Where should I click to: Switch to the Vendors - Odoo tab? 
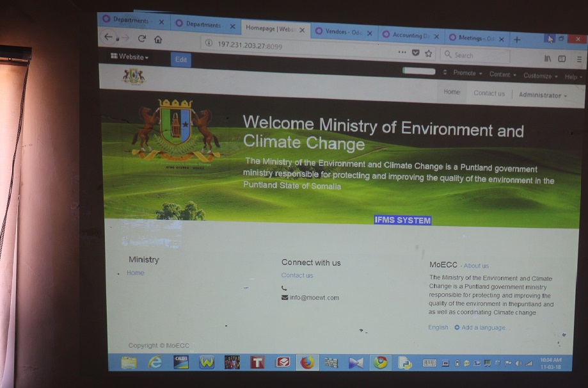pyautogui.click(x=343, y=32)
